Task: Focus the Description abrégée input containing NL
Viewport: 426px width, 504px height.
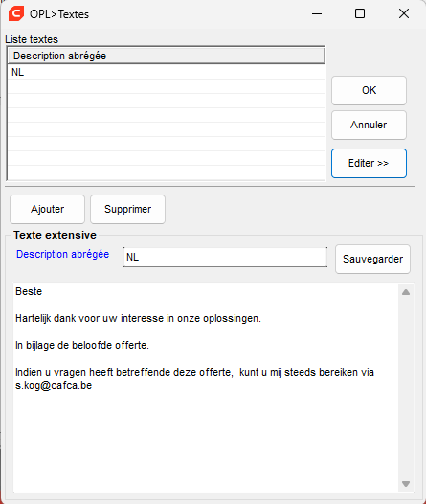Action: pyautogui.click(x=225, y=257)
